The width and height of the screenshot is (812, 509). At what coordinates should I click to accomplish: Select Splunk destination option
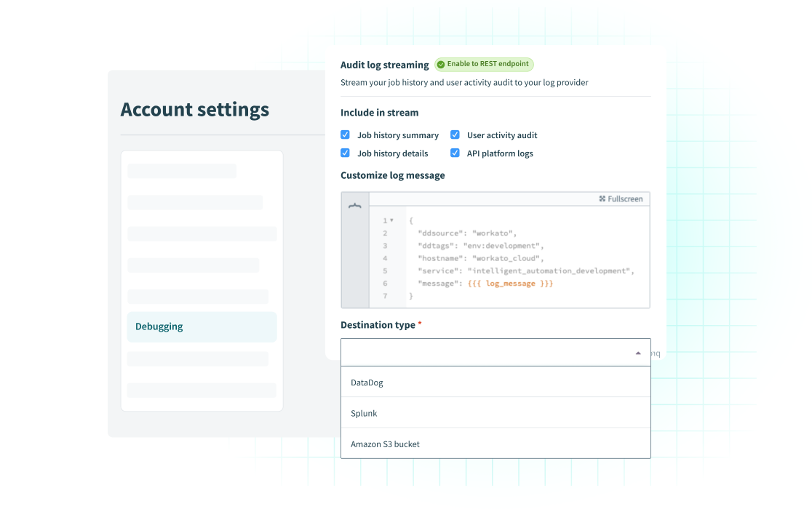point(495,413)
